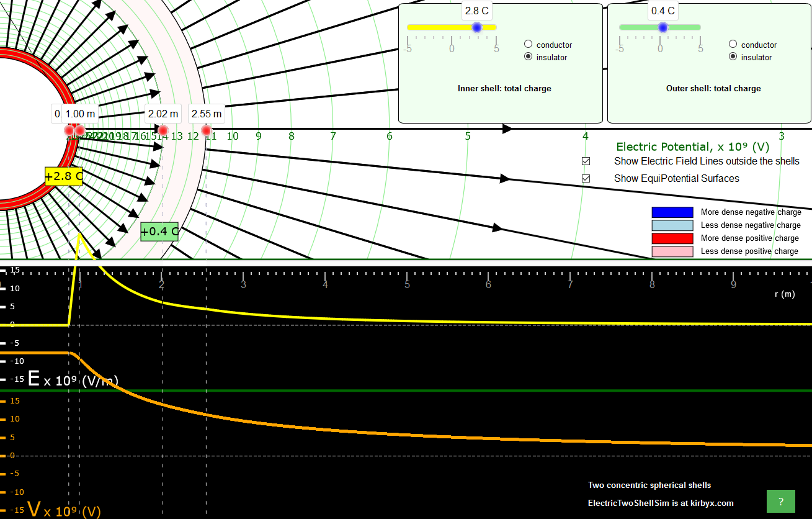
Task: Click the red handle labeled 1.00 m
Action: pyautogui.click(x=79, y=130)
